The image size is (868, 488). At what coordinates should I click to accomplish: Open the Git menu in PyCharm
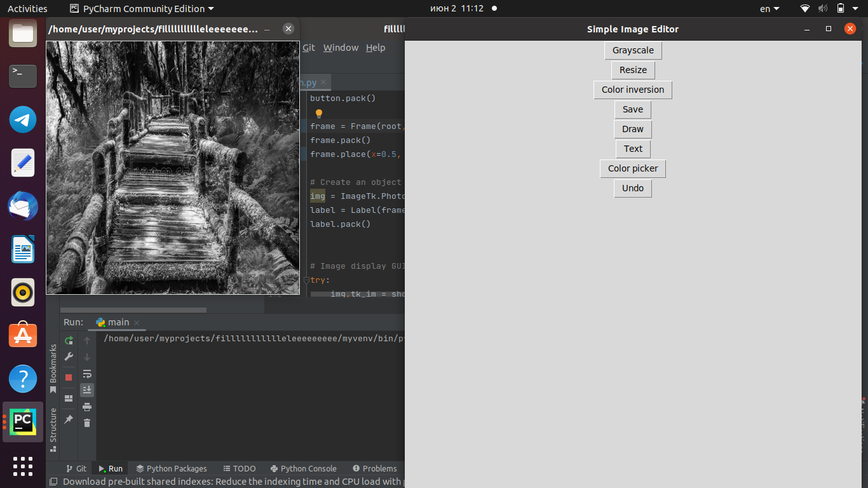click(309, 48)
